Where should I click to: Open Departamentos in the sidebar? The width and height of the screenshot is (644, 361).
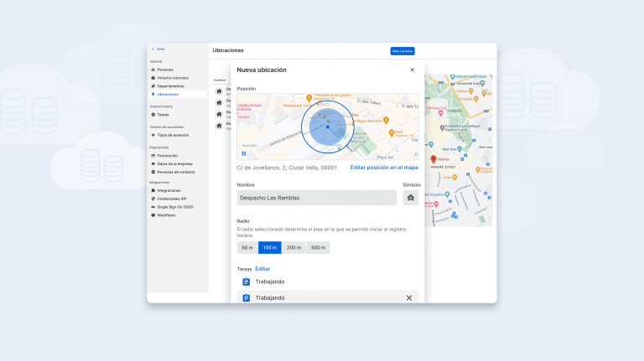(170, 86)
